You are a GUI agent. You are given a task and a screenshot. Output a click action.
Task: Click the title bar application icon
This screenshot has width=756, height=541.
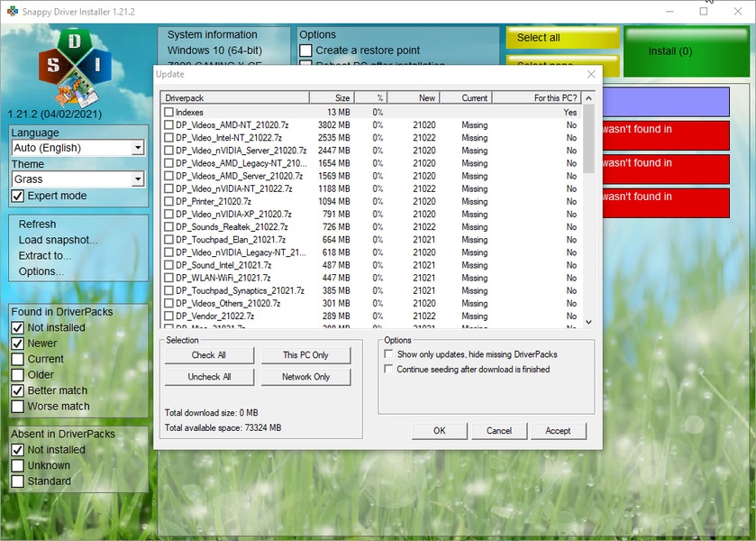tap(12, 11)
